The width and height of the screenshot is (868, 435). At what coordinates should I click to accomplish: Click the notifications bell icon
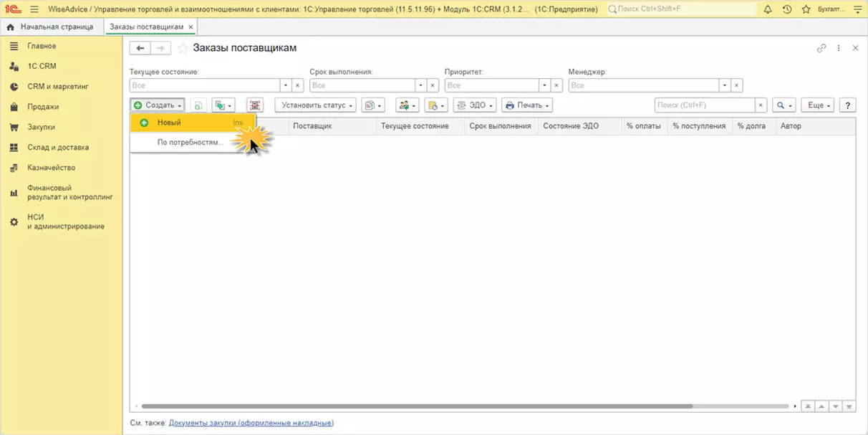click(768, 9)
